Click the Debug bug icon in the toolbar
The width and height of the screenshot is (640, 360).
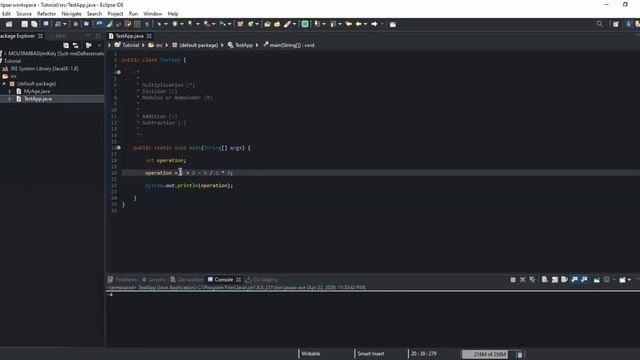click(160, 24)
